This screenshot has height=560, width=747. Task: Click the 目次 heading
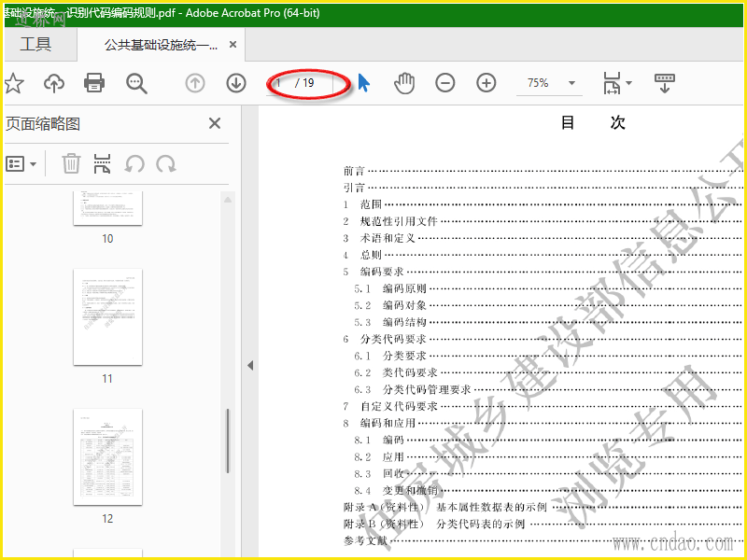[x=593, y=123]
